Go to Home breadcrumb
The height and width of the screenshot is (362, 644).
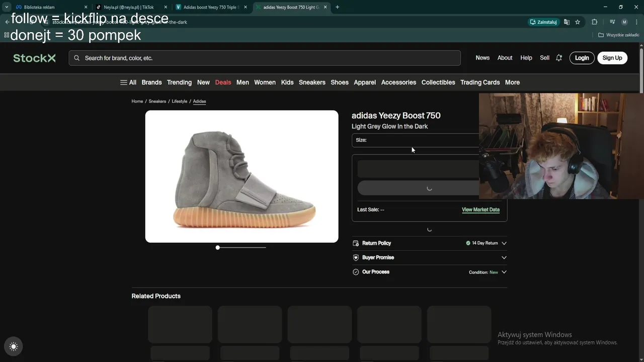pyautogui.click(x=137, y=101)
